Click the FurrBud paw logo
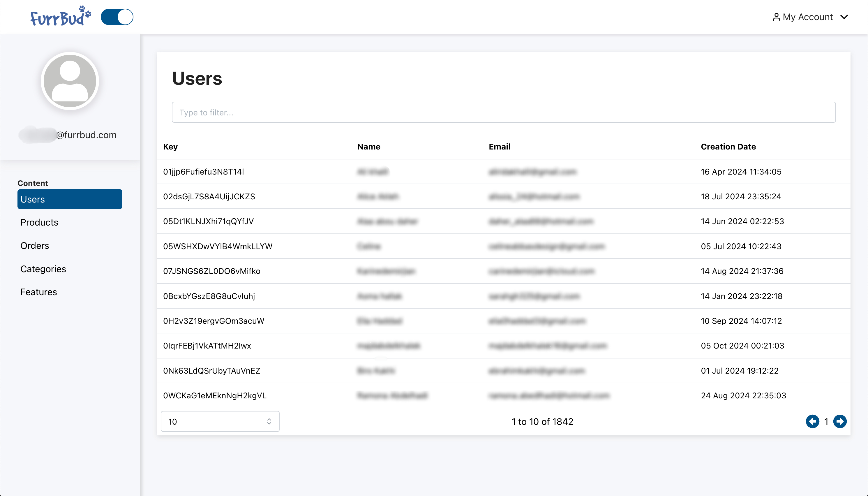The height and width of the screenshot is (496, 868). tap(61, 16)
